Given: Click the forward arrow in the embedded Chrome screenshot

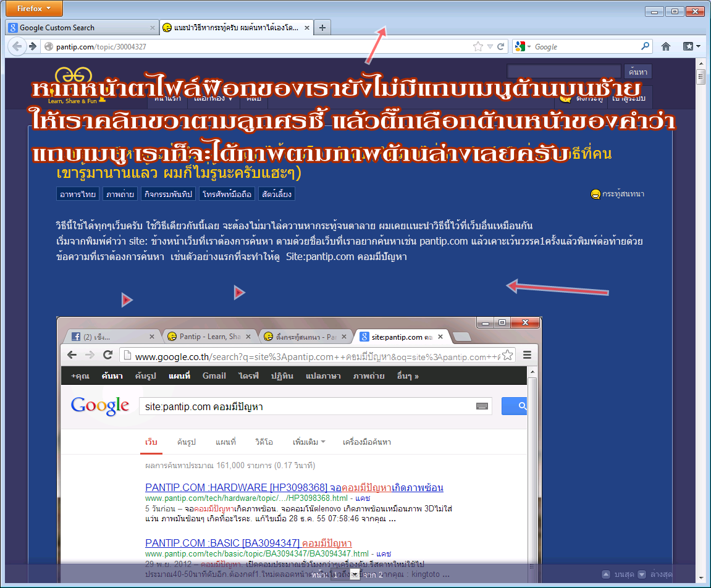Looking at the screenshot, I should coord(90,355).
